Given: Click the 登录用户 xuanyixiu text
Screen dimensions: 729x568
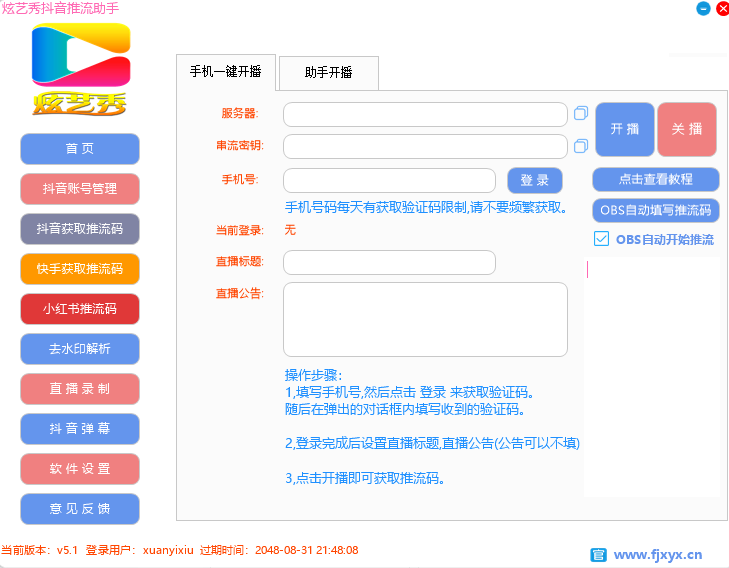Looking at the screenshot, I should 139,550.
